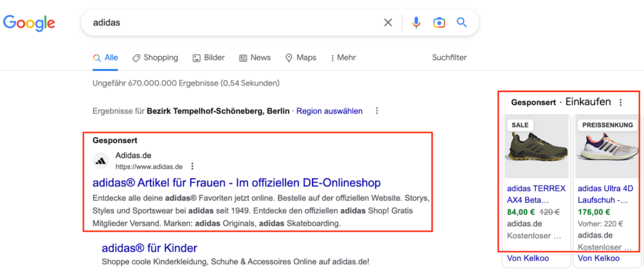Open three-dot menu next to adidas.de URL
The image size is (644, 269).
pyautogui.click(x=192, y=166)
